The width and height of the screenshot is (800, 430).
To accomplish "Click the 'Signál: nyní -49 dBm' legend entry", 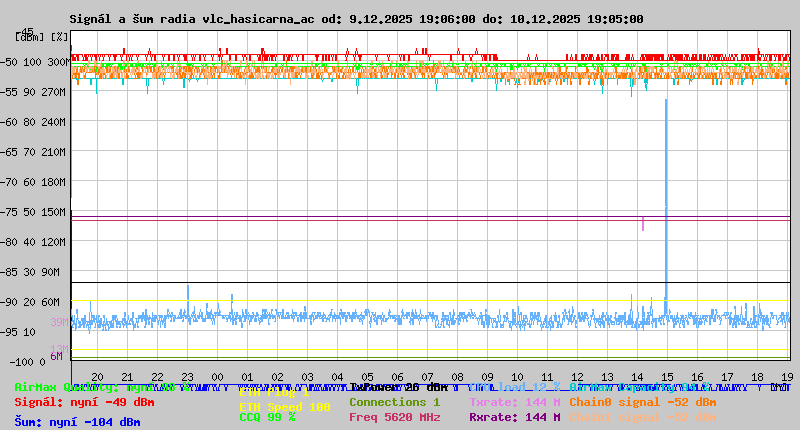I will (x=84, y=402).
